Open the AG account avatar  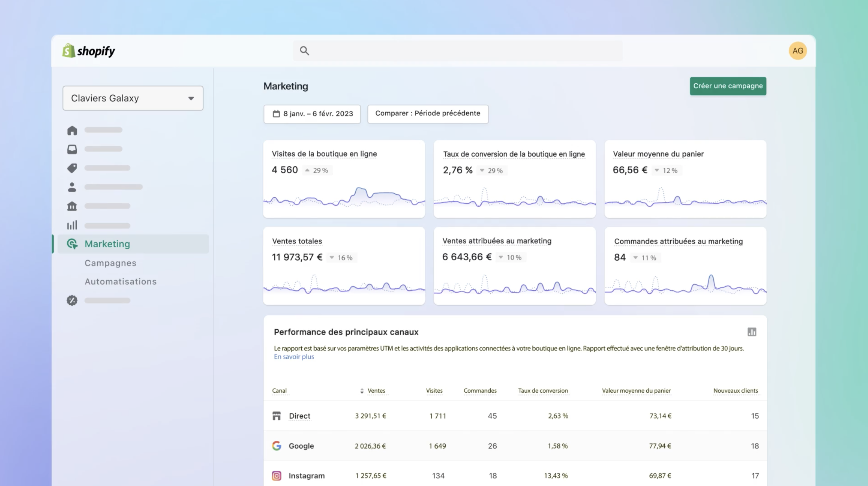pyautogui.click(x=798, y=51)
